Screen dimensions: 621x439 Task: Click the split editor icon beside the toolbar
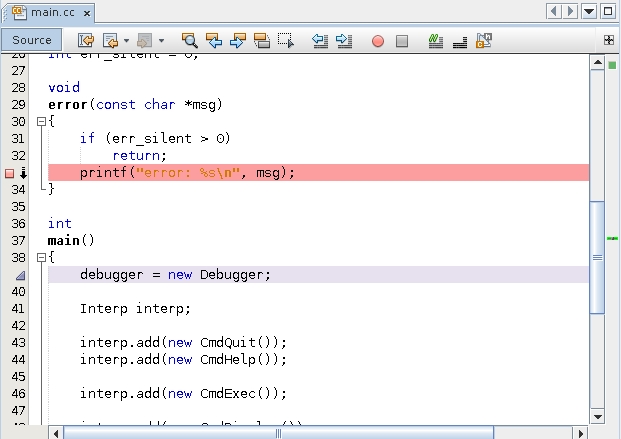609,40
